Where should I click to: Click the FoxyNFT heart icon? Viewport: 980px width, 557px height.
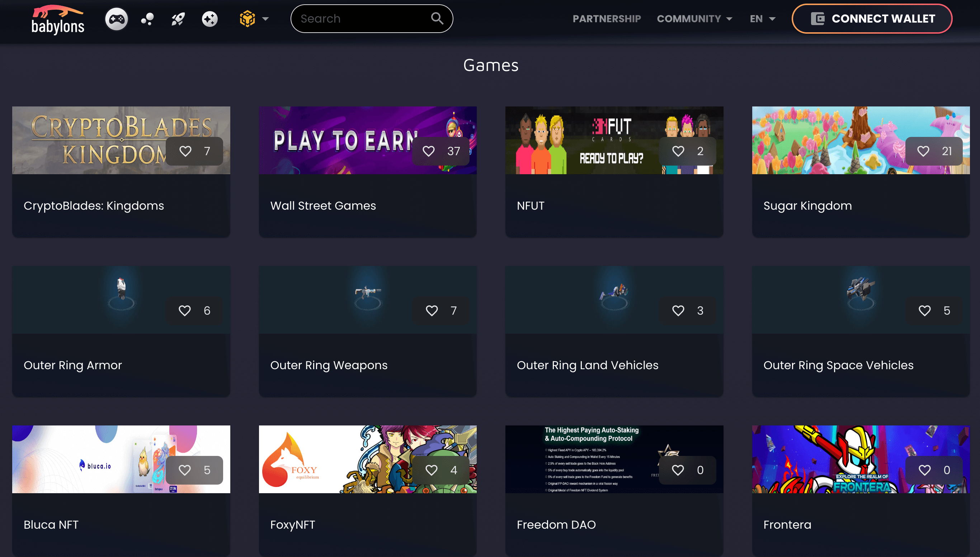pyautogui.click(x=432, y=470)
